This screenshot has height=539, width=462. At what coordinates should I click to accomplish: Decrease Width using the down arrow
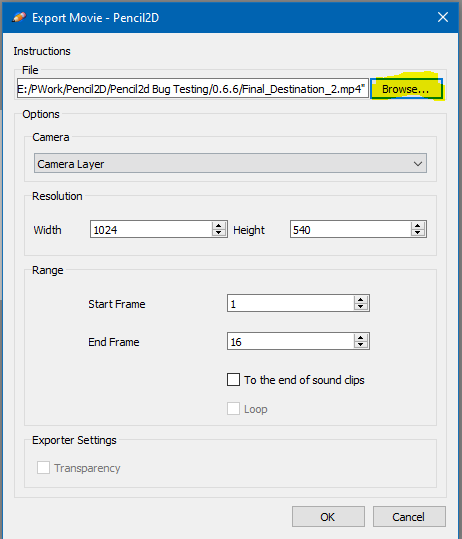pos(219,233)
